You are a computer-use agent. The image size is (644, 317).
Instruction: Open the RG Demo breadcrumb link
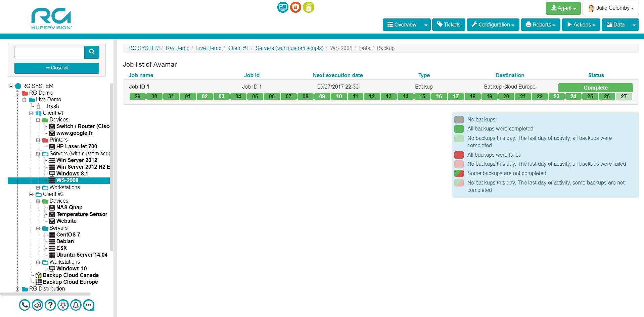177,48
